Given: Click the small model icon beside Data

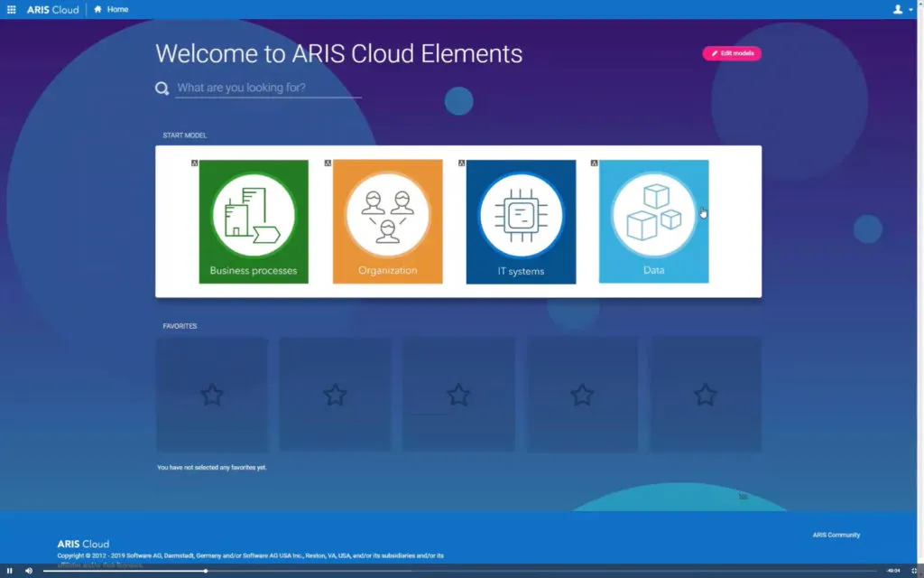Looking at the screenshot, I should (x=594, y=163).
